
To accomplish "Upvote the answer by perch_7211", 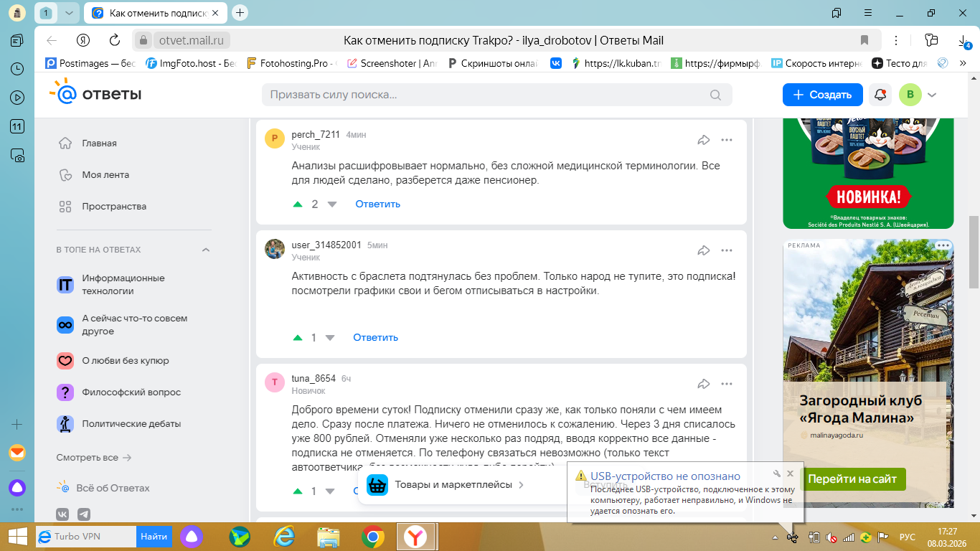I will 298,204.
